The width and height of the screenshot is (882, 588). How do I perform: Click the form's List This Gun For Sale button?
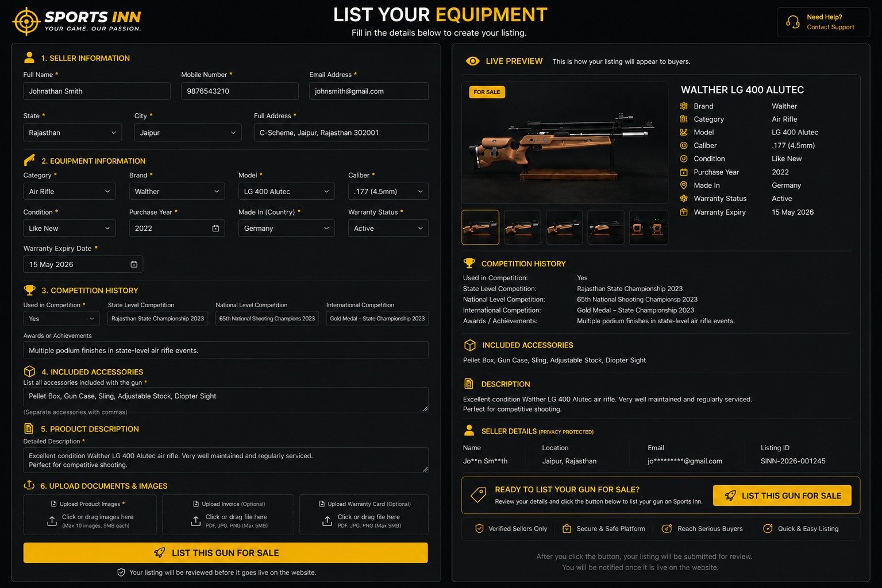click(x=226, y=552)
